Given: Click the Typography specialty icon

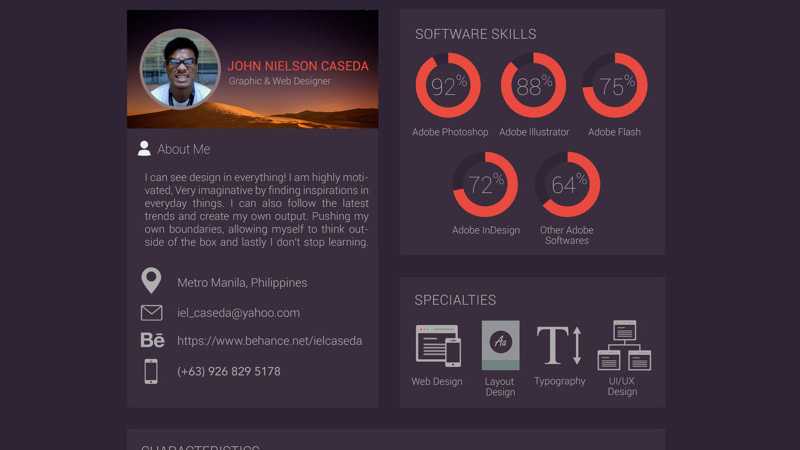Looking at the screenshot, I should click(x=559, y=345).
